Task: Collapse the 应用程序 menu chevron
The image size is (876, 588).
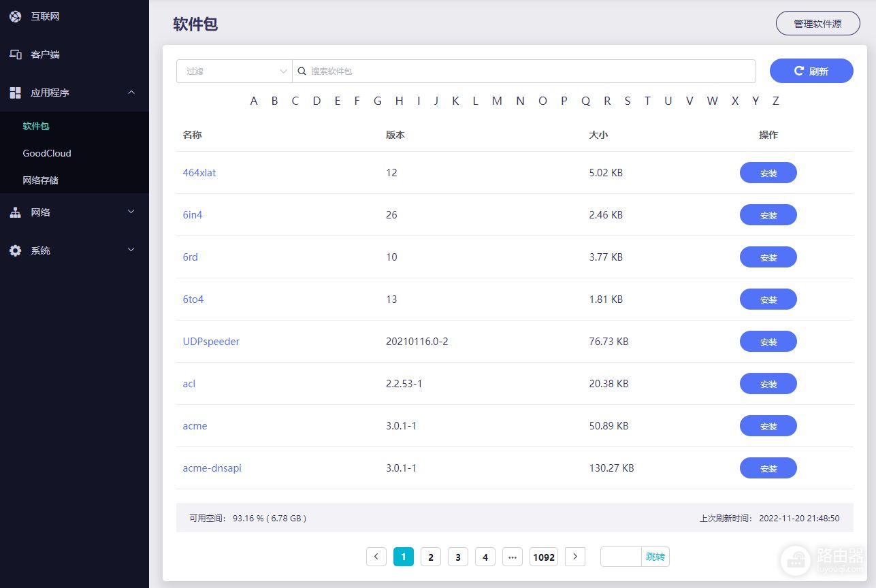Action: [132, 93]
